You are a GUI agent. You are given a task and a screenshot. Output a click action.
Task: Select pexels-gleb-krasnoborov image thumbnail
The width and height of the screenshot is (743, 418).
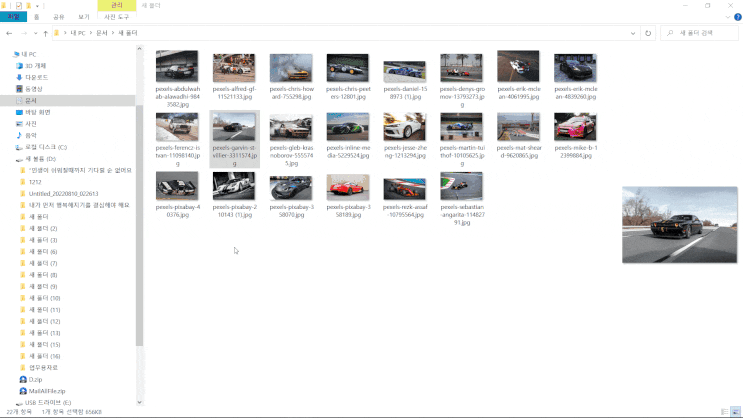click(x=291, y=127)
